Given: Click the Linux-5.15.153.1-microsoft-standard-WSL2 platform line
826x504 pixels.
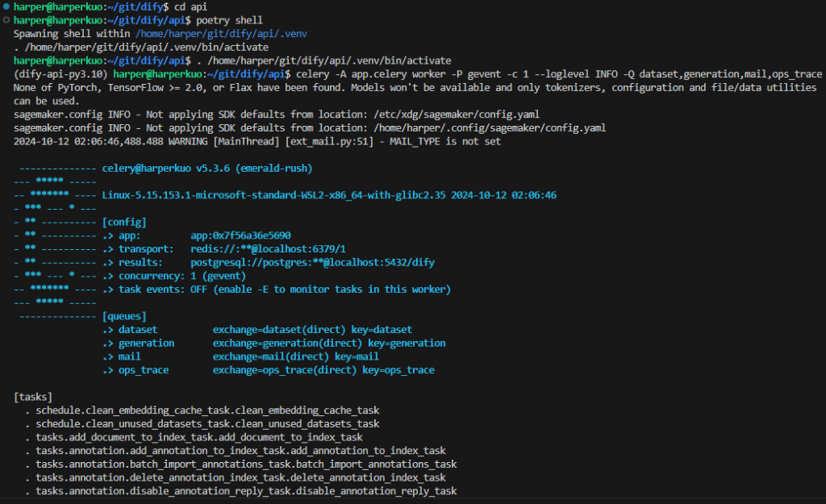Looking at the screenshot, I should pyautogui.click(x=329, y=195).
